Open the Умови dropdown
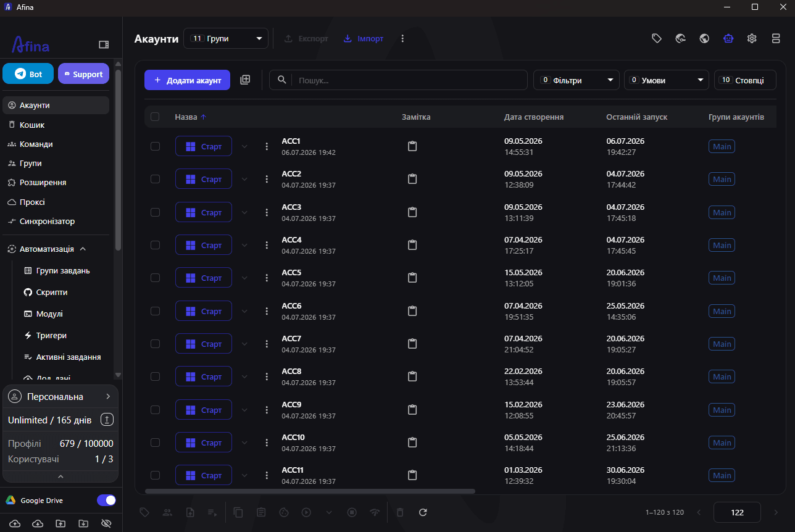 tap(667, 80)
